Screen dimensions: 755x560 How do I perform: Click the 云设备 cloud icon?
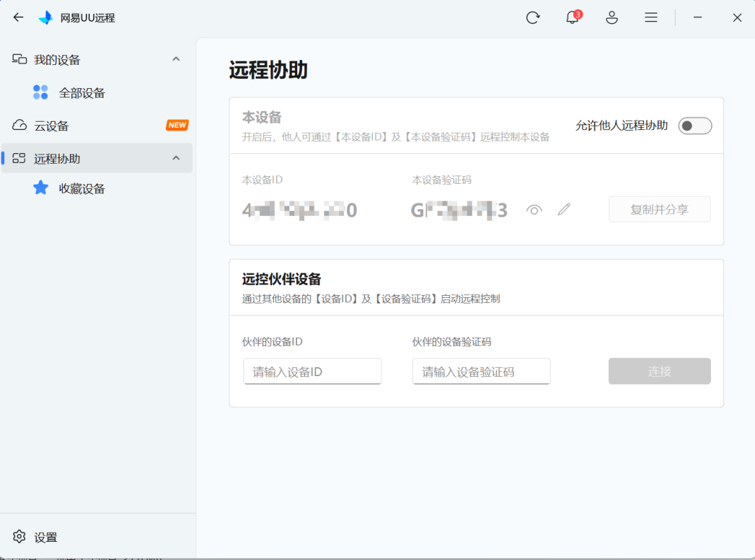(x=20, y=126)
